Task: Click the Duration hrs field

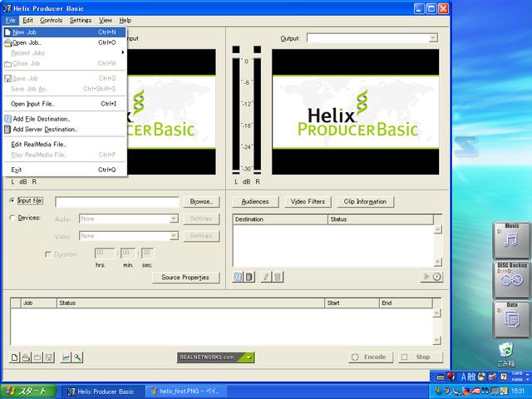Action: click(105, 253)
